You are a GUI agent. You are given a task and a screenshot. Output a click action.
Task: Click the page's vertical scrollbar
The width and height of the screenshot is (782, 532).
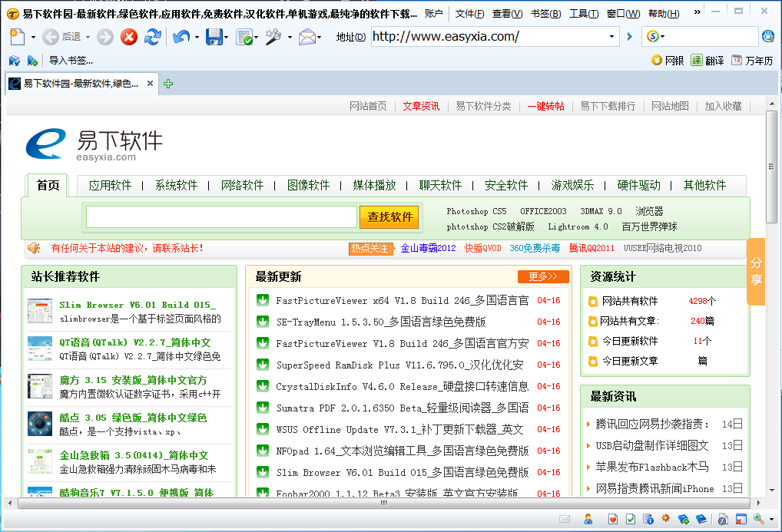tap(770, 167)
